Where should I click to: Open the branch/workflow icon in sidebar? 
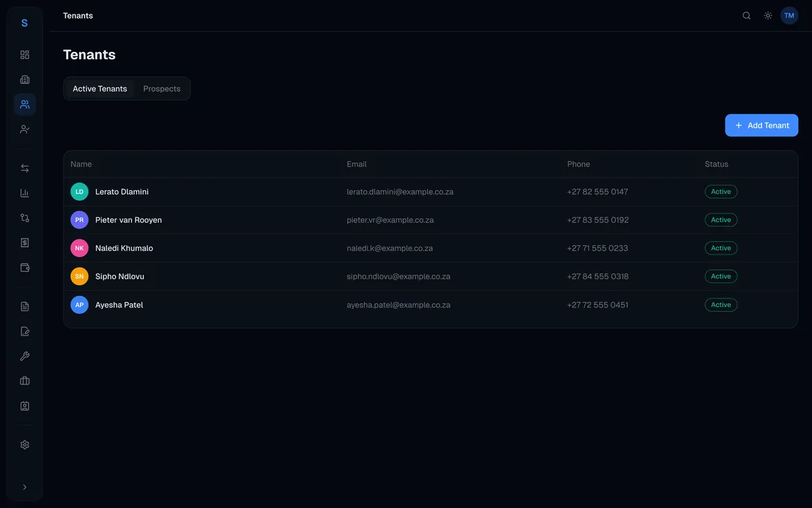[x=24, y=218]
